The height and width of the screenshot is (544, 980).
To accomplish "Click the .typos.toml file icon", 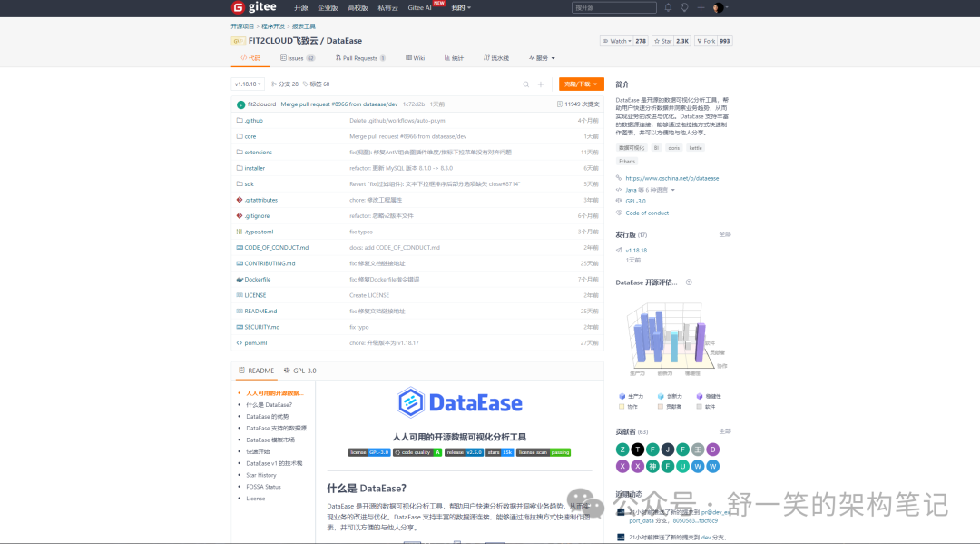I will 240,232.
